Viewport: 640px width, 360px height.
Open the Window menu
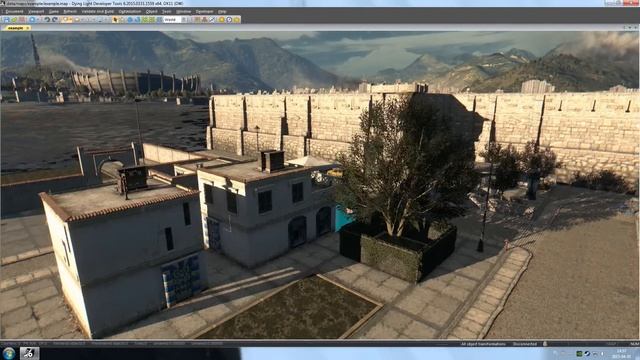(x=183, y=11)
